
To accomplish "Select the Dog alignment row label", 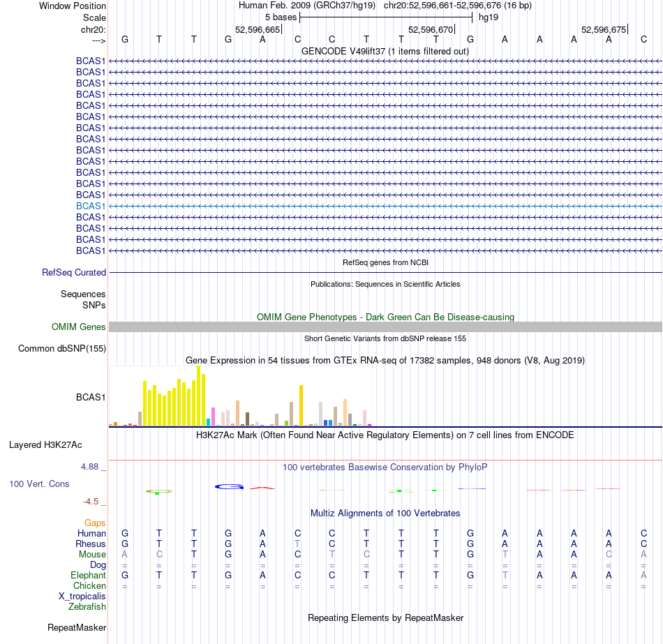I will pos(98,565).
